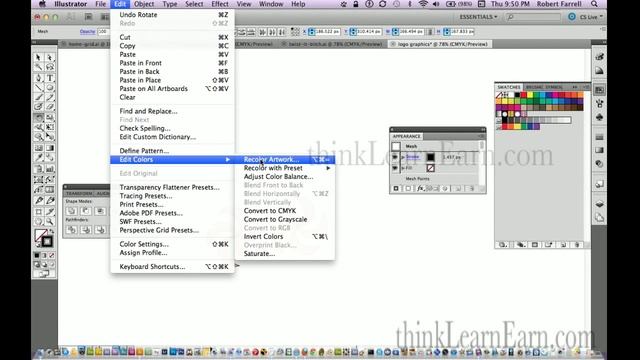Click Delete Swatch trash icon
This screenshot has width=640, height=360.
click(x=577, y=245)
